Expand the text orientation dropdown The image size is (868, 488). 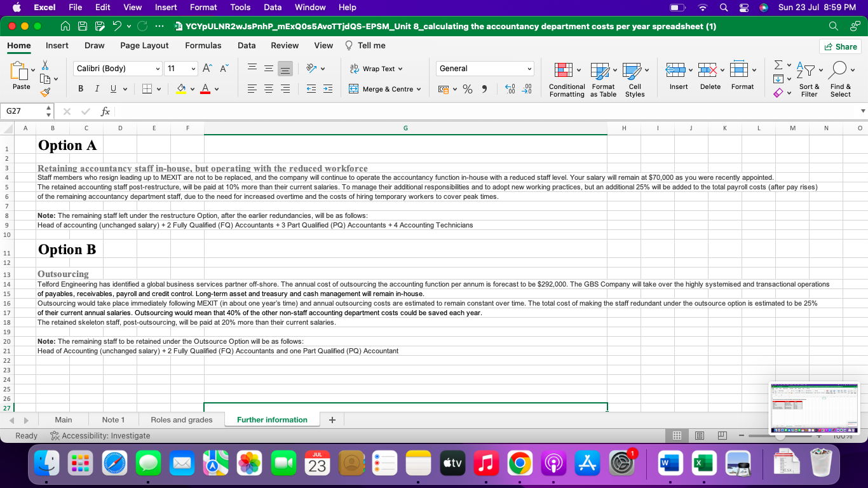322,69
